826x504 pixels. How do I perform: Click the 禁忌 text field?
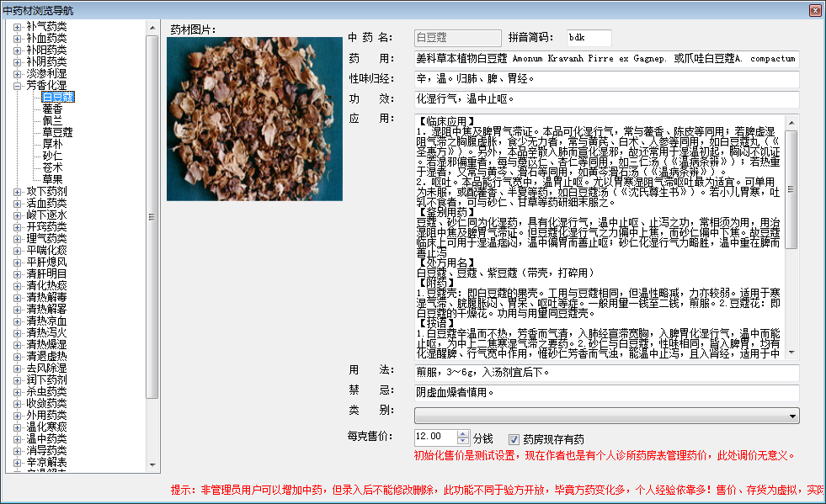605,393
